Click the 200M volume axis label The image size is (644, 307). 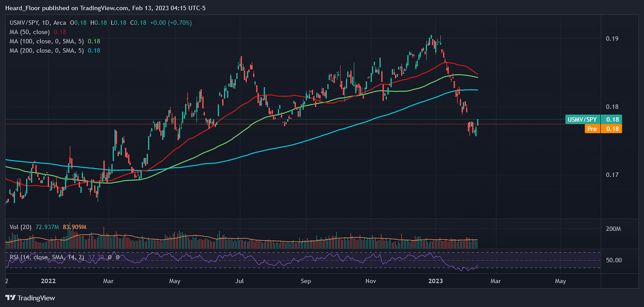click(x=613, y=229)
